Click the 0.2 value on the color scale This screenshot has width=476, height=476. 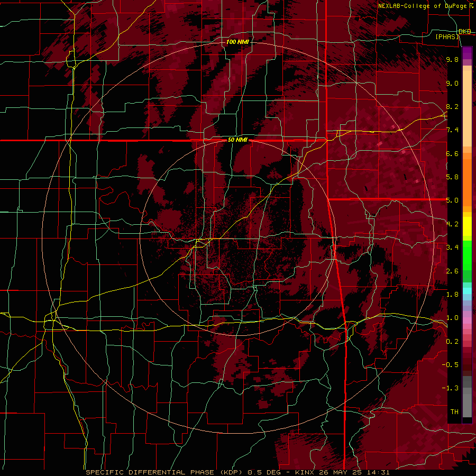[x=452, y=342]
